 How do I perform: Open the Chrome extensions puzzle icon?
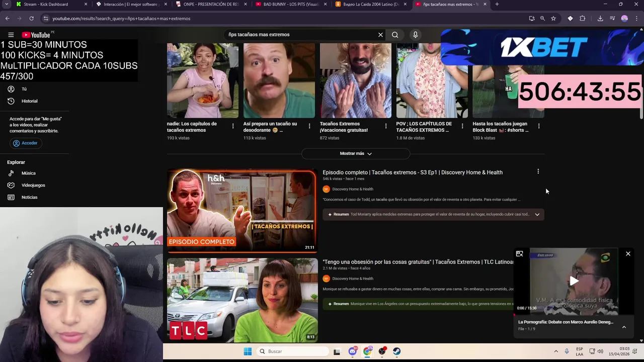pos(583,19)
